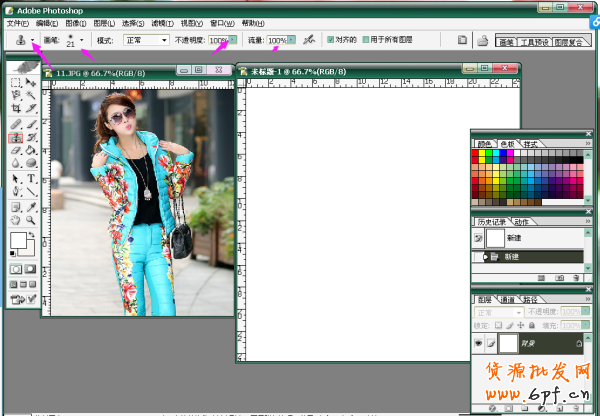Enable 用于所有图层 checkbox
Image resolution: width=600 pixels, height=416 pixels.
pos(366,40)
